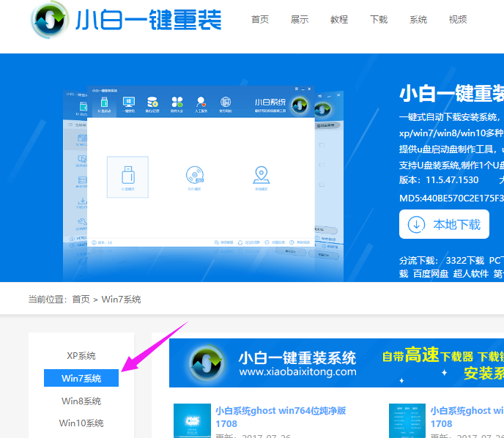Select XP系统 in the left sidebar
The width and height of the screenshot is (504, 438).
tap(81, 356)
